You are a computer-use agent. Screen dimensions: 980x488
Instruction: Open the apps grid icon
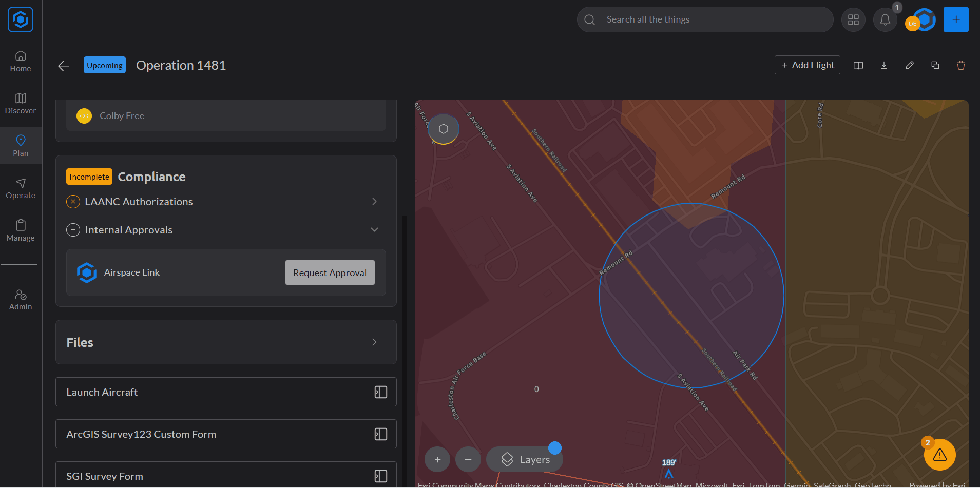pyautogui.click(x=853, y=20)
